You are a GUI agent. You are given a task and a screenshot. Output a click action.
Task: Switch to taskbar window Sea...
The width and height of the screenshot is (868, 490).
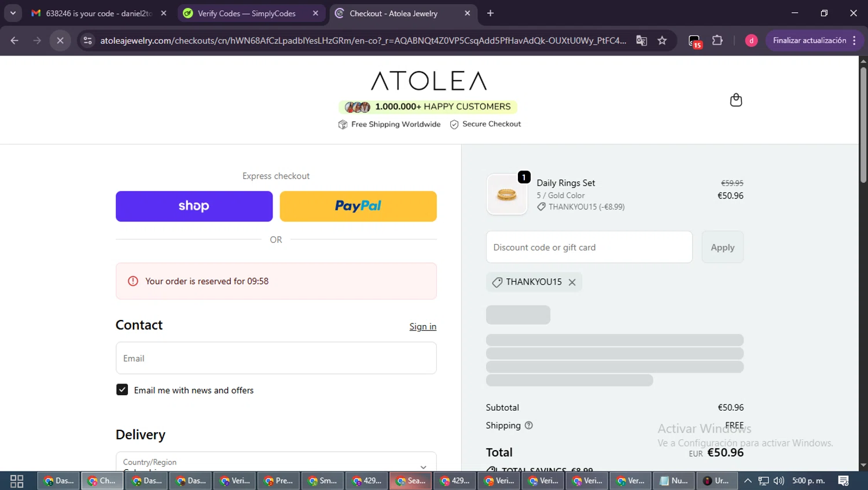pos(411,481)
